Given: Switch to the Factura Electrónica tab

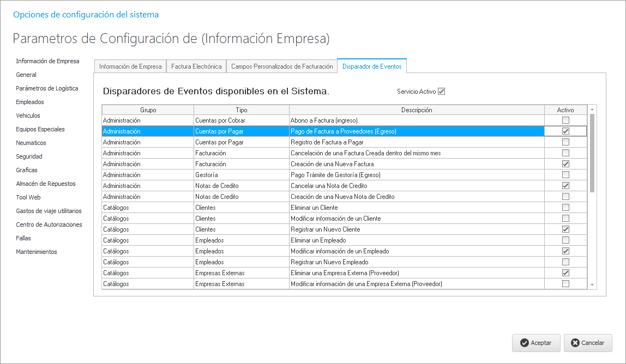Looking at the screenshot, I should tap(196, 66).
